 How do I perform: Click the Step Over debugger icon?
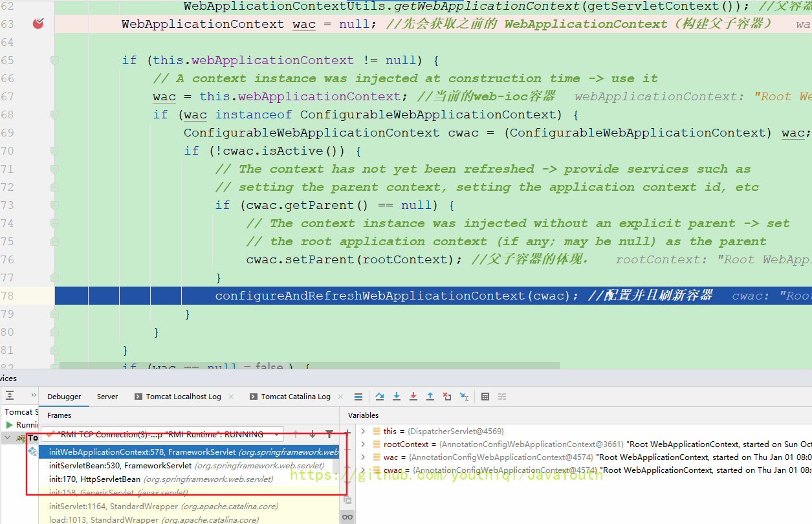pyautogui.click(x=380, y=397)
